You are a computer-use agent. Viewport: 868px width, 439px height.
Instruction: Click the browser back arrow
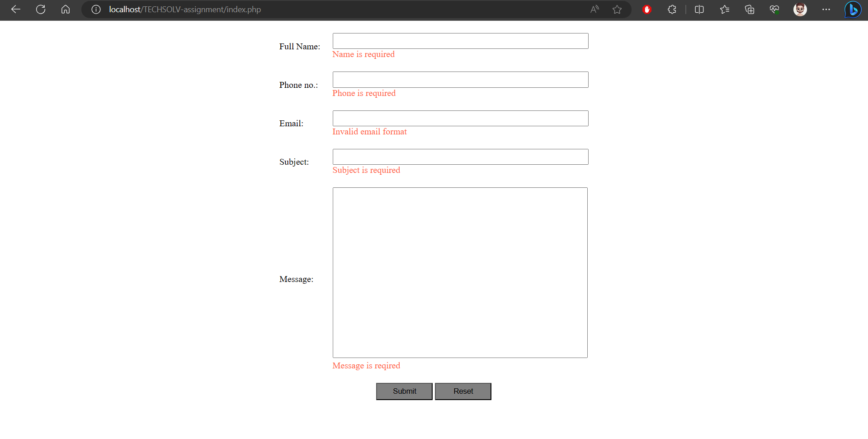click(15, 10)
